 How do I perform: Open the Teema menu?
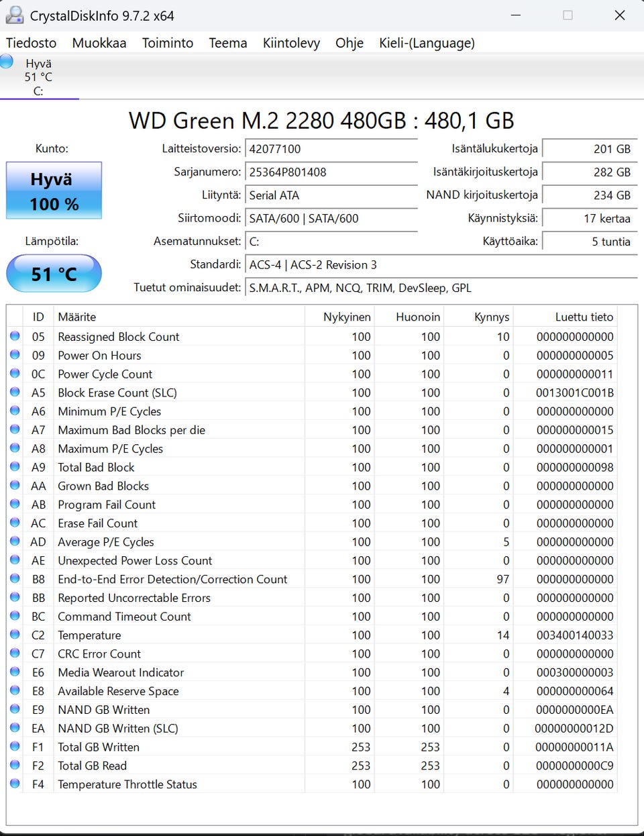(x=227, y=43)
